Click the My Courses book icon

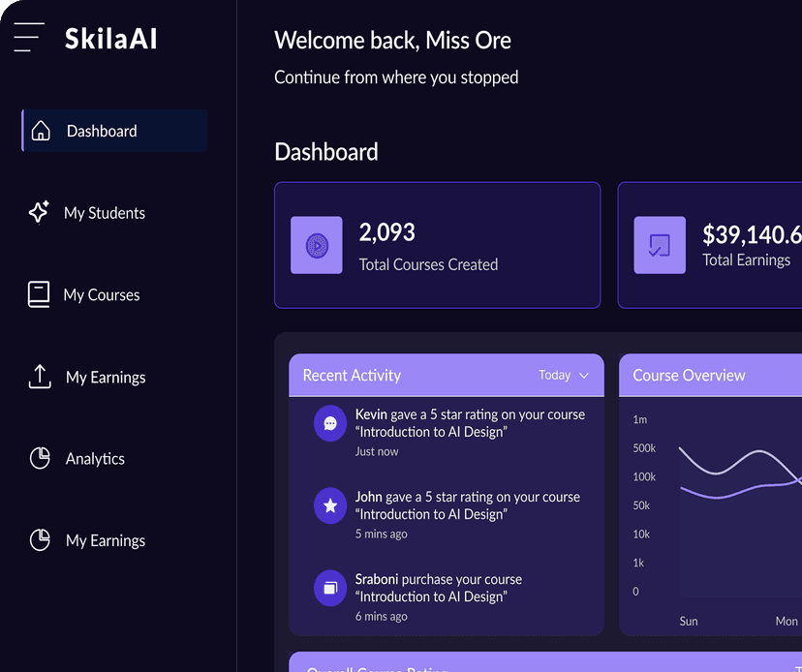39,294
